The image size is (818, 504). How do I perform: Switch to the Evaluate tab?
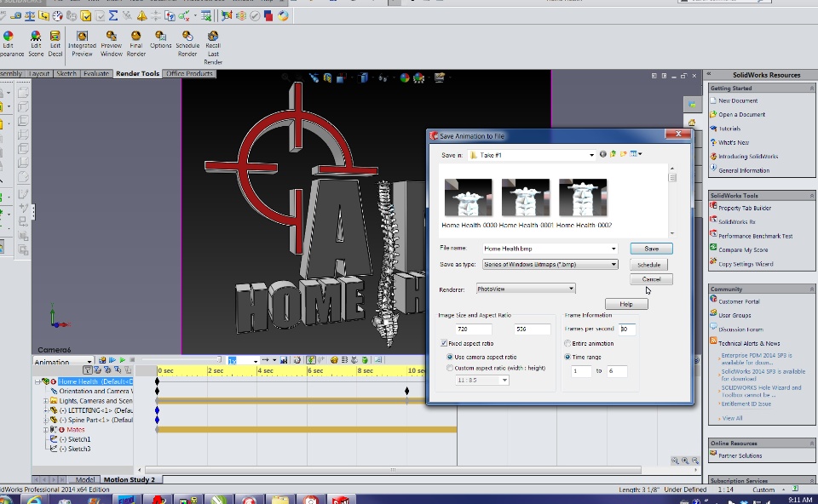[x=96, y=73]
